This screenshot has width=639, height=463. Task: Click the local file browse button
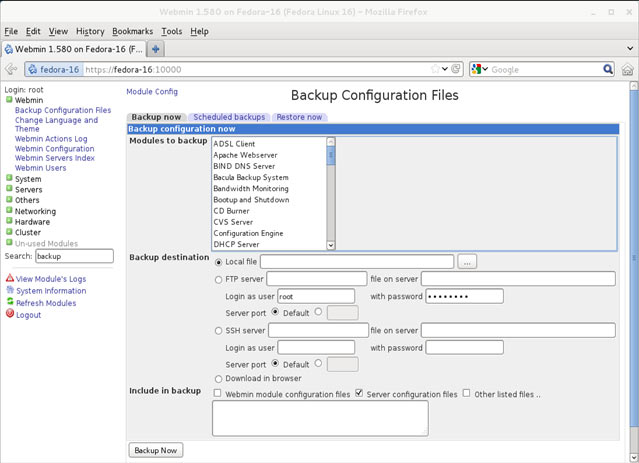click(467, 262)
